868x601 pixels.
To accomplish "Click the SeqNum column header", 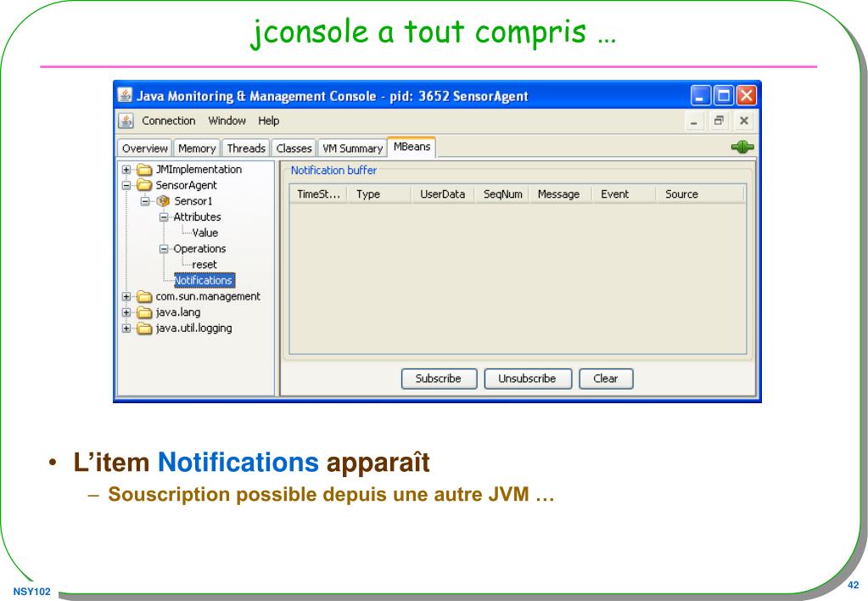I will pos(502,194).
